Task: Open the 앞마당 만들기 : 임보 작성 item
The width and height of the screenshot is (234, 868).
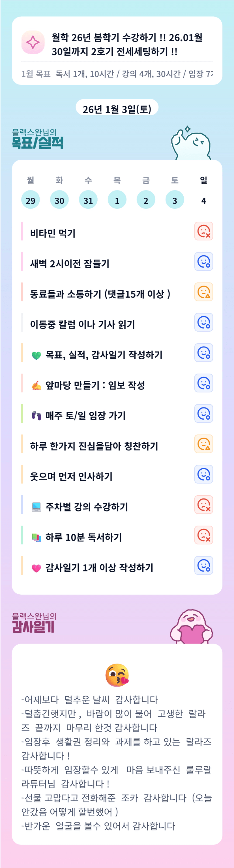Action: [x=95, y=385]
